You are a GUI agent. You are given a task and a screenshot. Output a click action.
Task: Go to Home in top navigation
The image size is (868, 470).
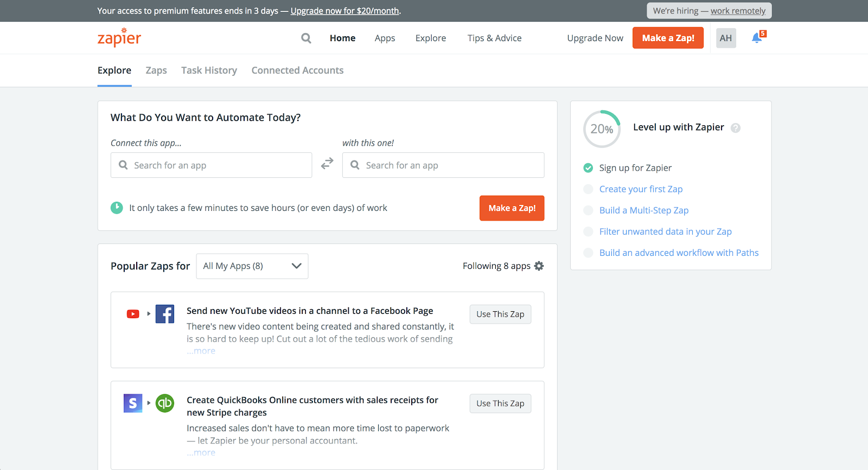[343, 38]
